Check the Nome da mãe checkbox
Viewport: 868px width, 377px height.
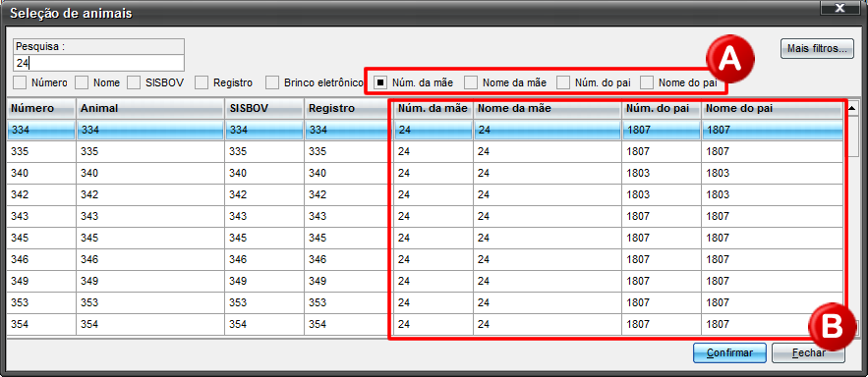pyautogui.click(x=471, y=82)
